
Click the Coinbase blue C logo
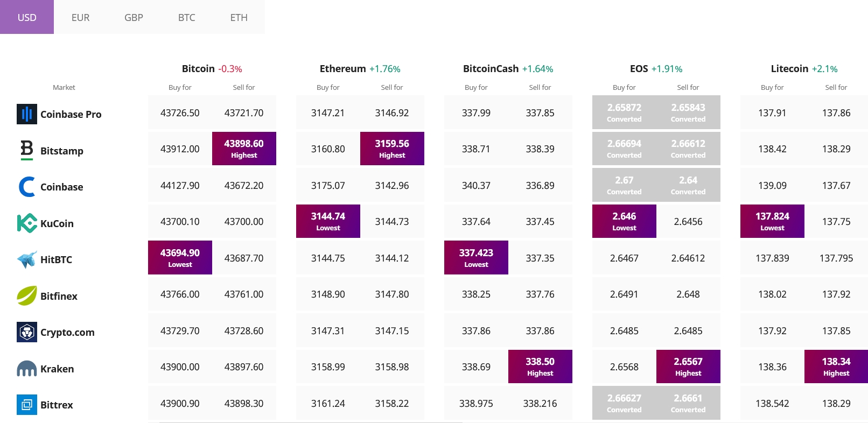click(x=27, y=187)
